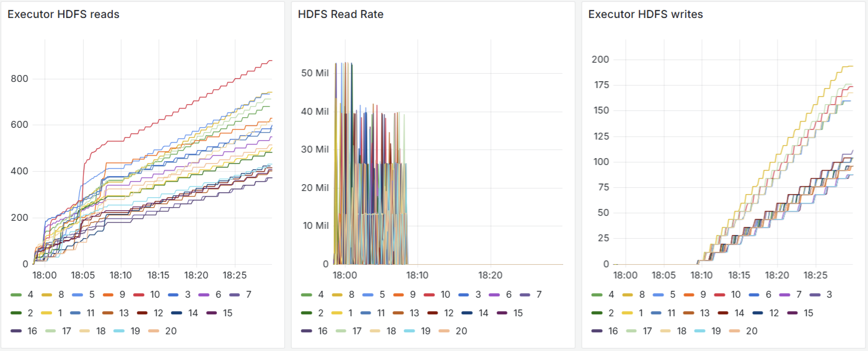
Task: Open the Executor HDFS reads panel title
Action: pyautogui.click(x=63, y=15)
